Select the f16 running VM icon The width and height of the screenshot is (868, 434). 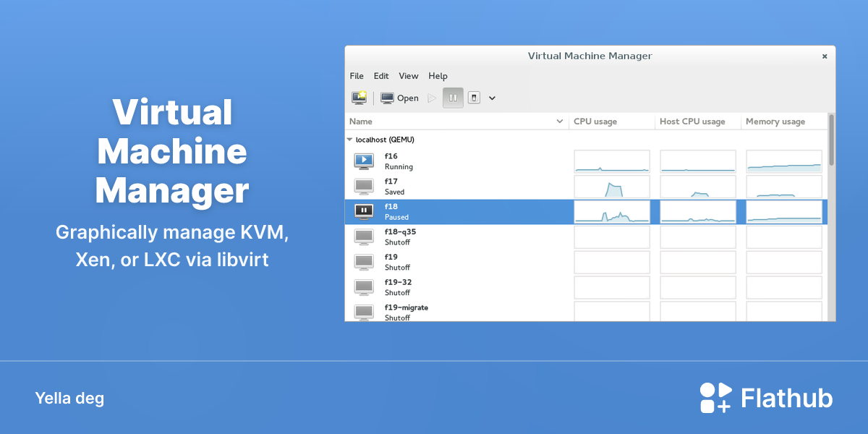(364, 161)
